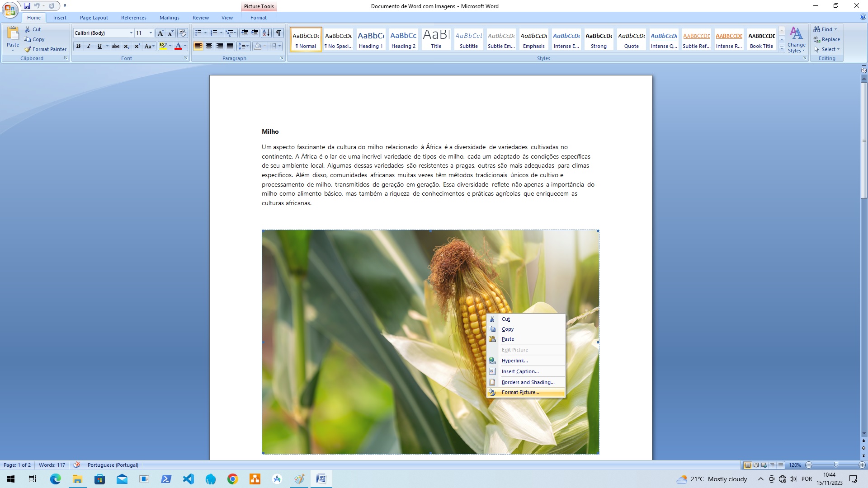Choose Borders and Shading from context menu
Viewport: 868px width, 488px height.
click(x=526, y=382)
